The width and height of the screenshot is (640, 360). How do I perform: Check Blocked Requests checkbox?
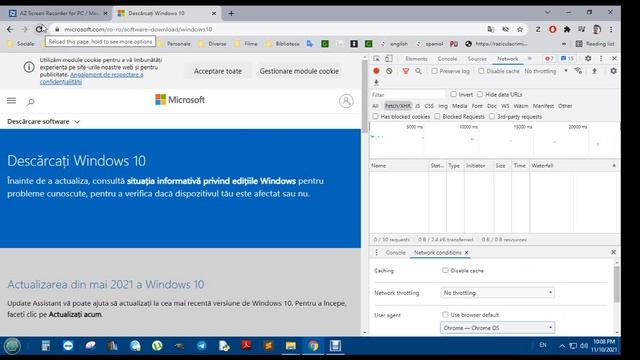[x=437, y=117]
